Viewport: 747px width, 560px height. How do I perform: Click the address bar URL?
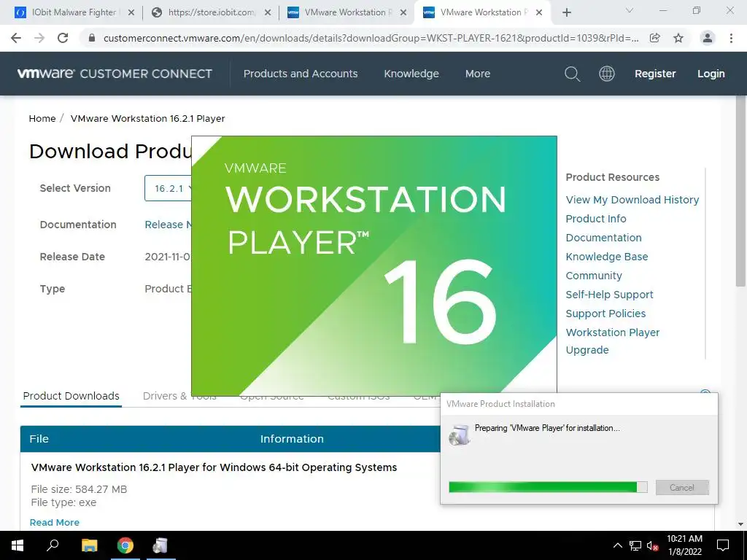[x=371, y=38]
